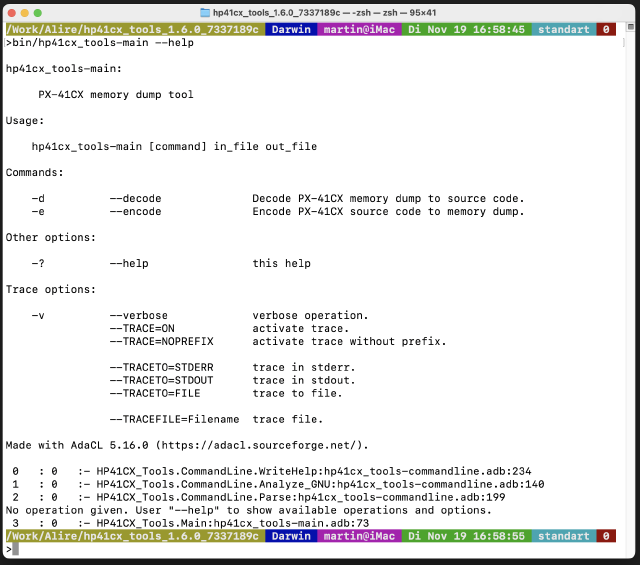The height and width of the screenshot is (565, 640).
Task: Click the '--TRACE=ON' option
Action: pyautogui.click(x=142, y=329)
